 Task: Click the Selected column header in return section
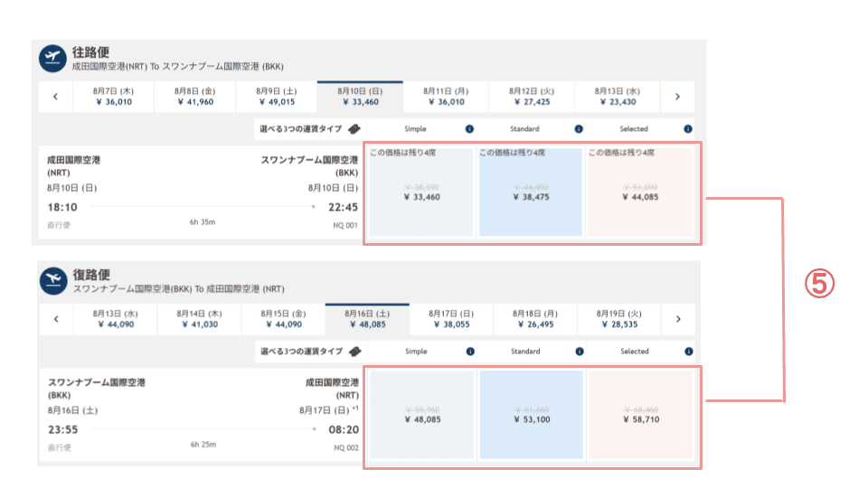(x=635, y=352)
